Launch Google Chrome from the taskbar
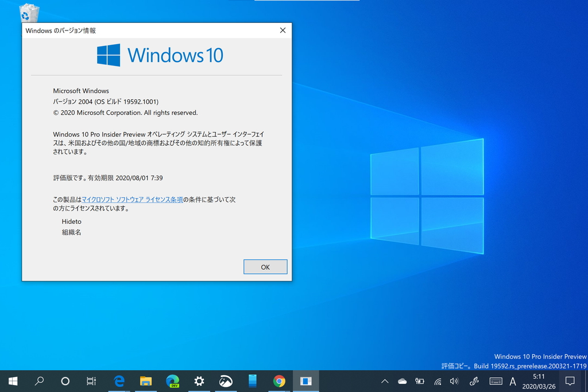Screen dimensions: 588x392 (278, 381)
